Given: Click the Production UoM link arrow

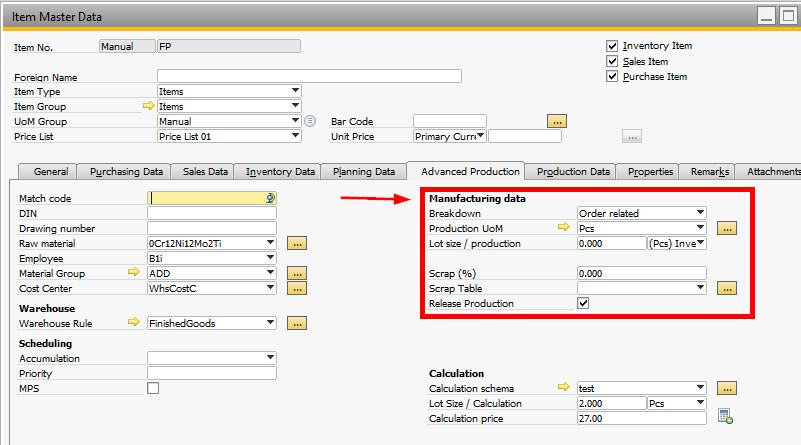Looking at the screenshot, I should [x=563, y=228].
